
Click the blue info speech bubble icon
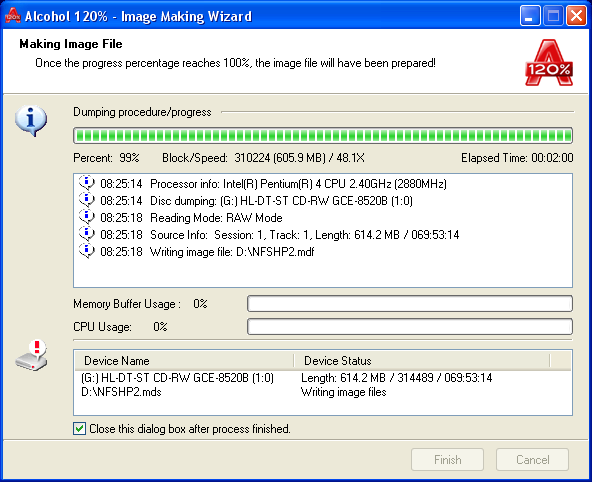point(31,120)
